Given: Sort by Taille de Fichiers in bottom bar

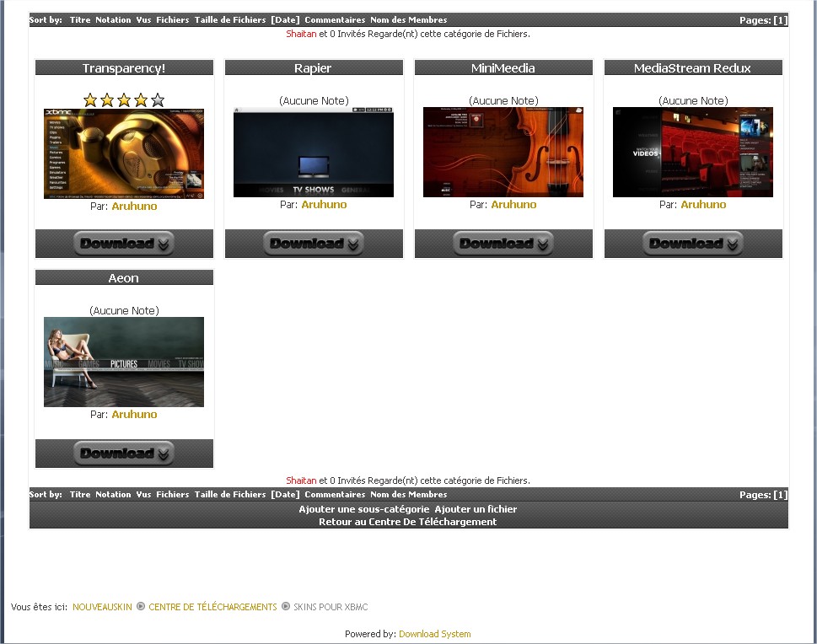Looking at the screenshot, I should click(x=230, y=495).
